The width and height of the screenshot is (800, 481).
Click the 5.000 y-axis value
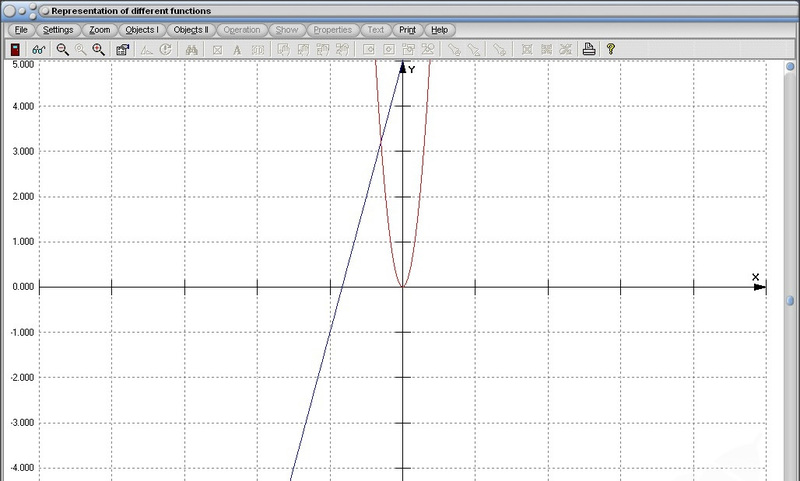[23, 64]
